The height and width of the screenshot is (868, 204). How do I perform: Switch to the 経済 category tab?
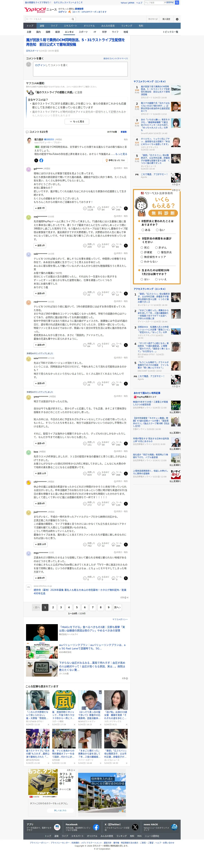pos(57,32)
